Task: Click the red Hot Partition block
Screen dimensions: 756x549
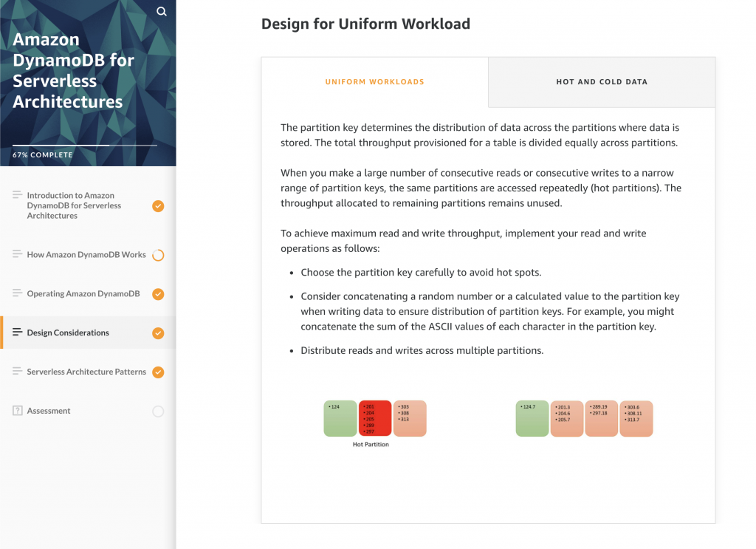Action: 375,418
